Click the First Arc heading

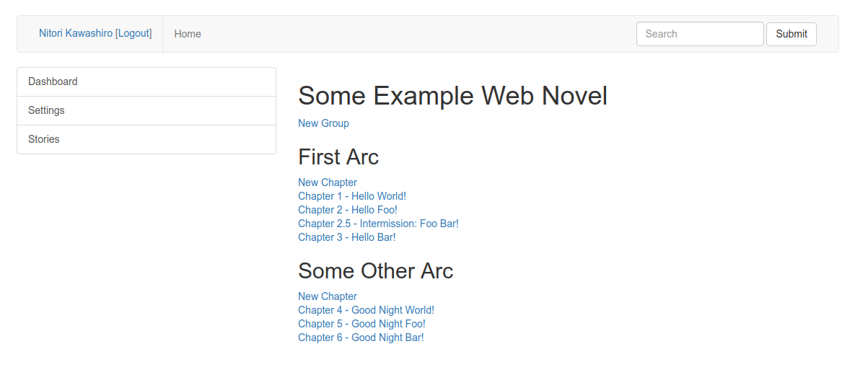pyautogui.click(x=338, y=156)
